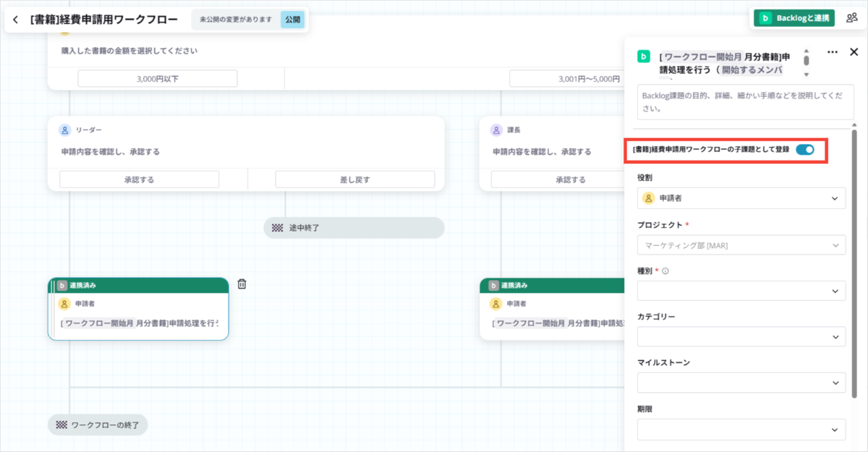
Task: Click 申請者 avatar icon in left 連携済み card
Action: pos(64,304)
